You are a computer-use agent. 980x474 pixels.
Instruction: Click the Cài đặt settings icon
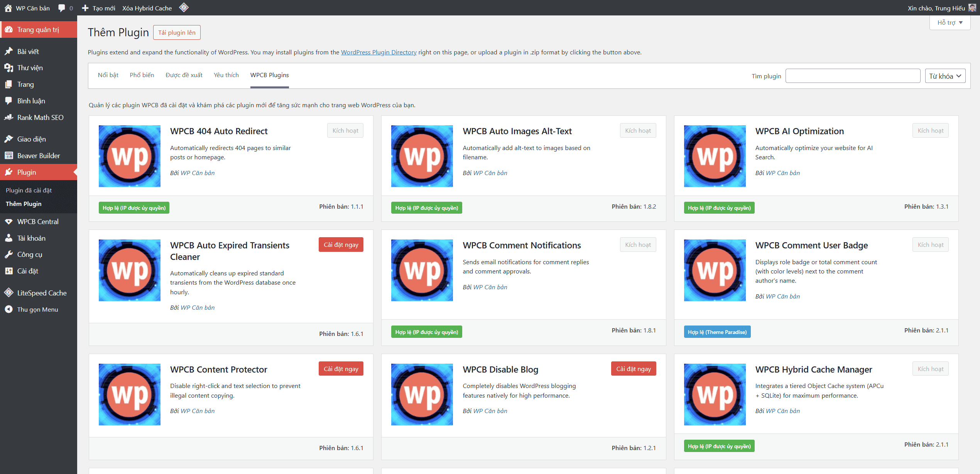pos(9,271)
